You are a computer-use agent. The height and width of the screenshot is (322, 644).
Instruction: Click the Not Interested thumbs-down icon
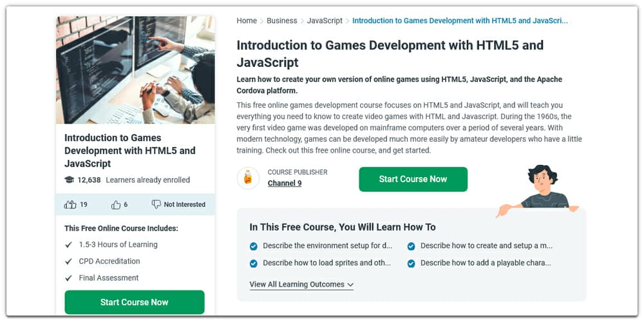click(156, 205)
